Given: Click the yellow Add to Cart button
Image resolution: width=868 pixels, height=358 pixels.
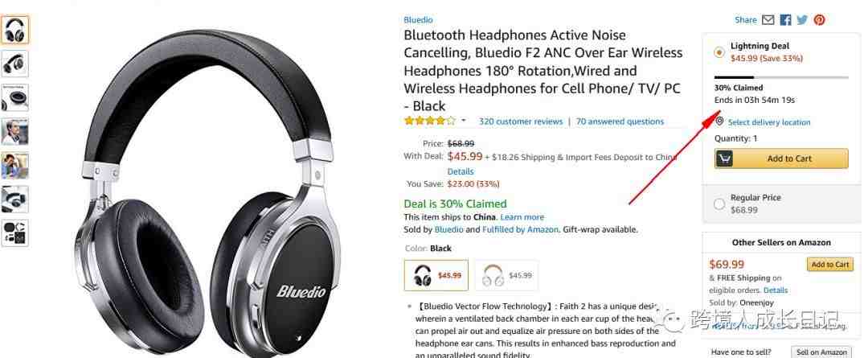Looking at the screenshot, I should tap(781, 158).
